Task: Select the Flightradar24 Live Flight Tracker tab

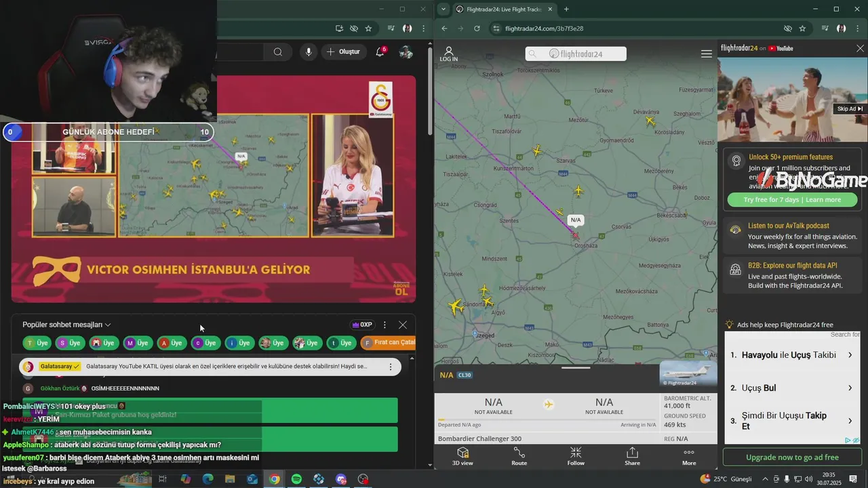Action: tap(505, 9)
